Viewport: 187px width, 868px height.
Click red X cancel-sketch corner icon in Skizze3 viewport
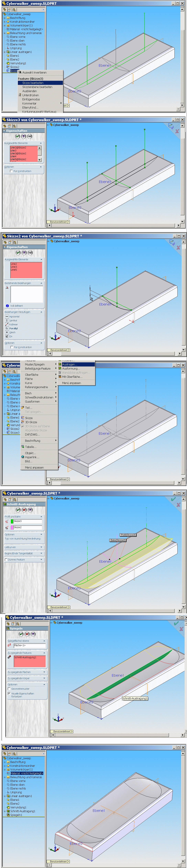coord(177,131)
